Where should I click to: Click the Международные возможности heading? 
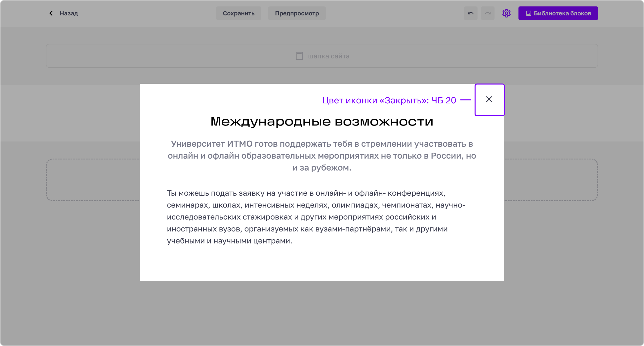coord(322,122)
